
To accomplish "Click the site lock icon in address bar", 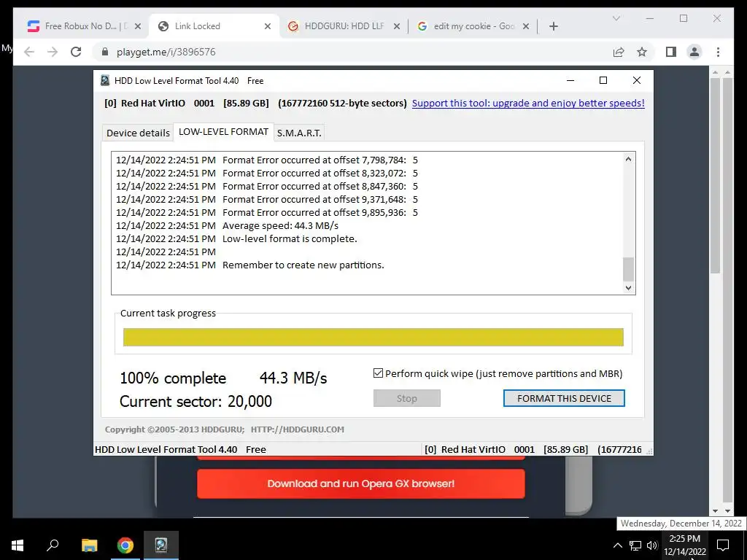I will 105,52.
